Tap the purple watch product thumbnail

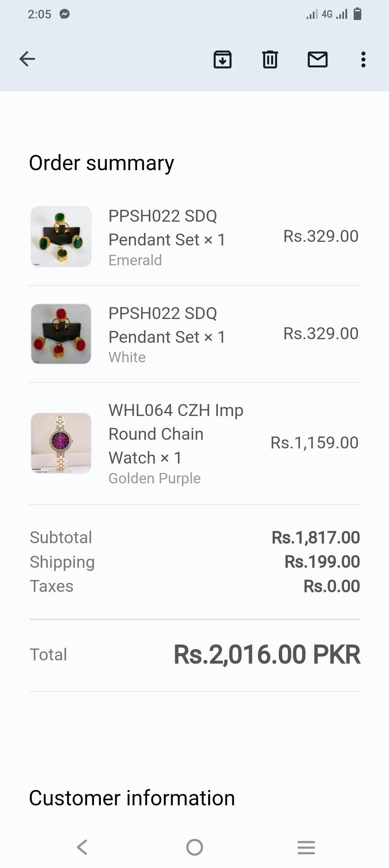click(x=61, y=443)
